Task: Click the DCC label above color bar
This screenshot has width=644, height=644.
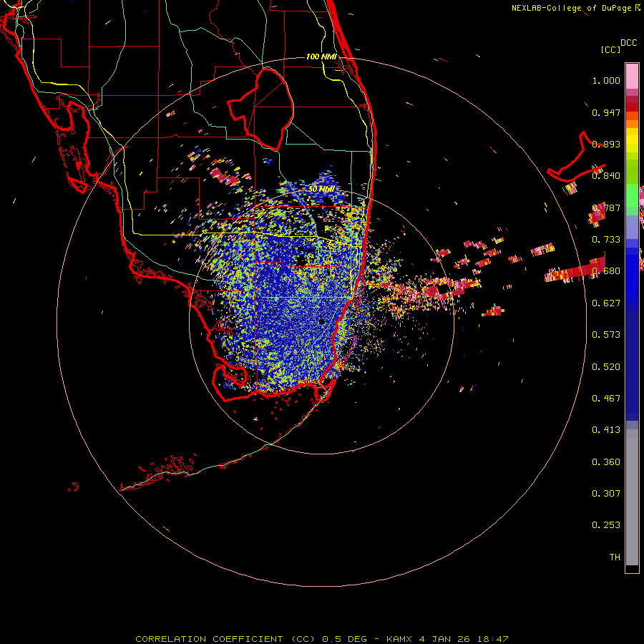Action: click(628, 43)
